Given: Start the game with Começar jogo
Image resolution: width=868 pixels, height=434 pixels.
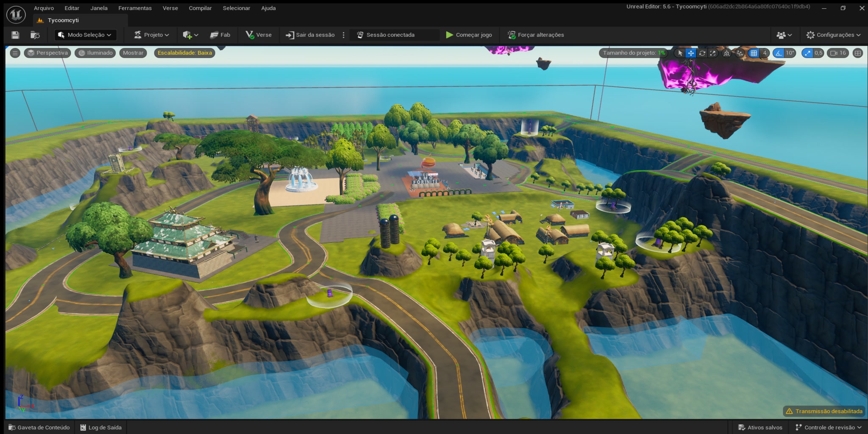Looking at the screenshot, I should [469, 35].
